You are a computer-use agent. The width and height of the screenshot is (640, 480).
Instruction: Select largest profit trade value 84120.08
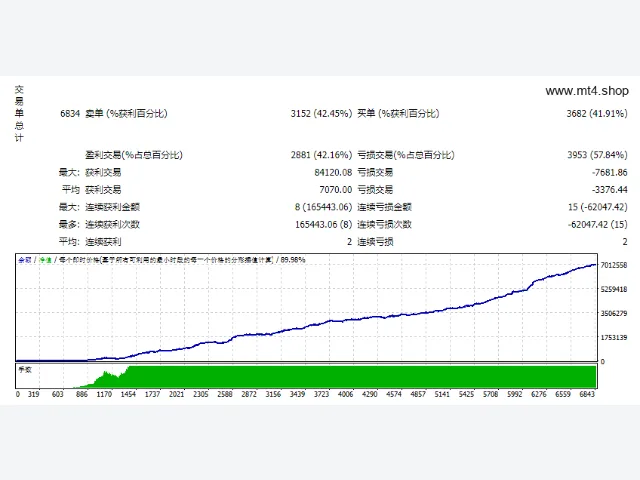(x=333, y=173)
